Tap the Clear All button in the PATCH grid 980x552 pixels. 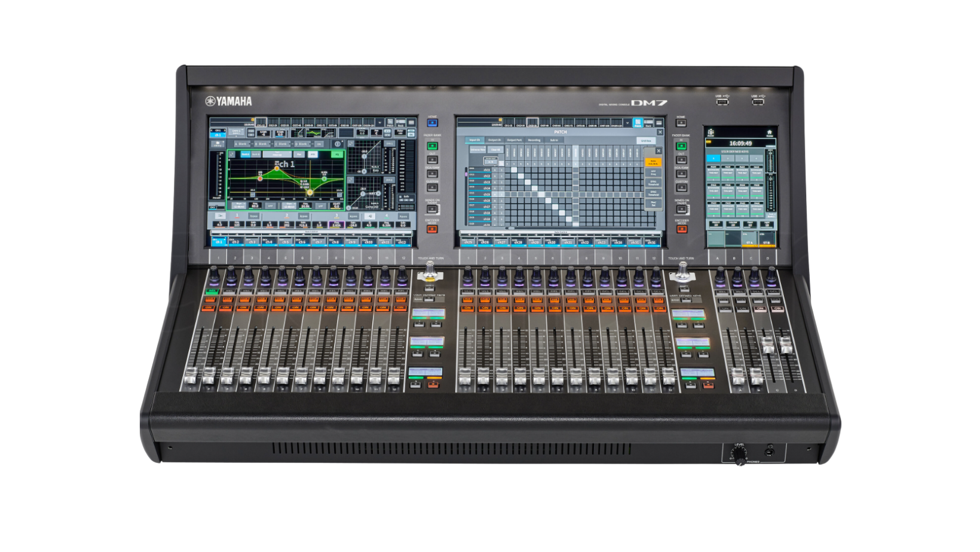[495, 149]
